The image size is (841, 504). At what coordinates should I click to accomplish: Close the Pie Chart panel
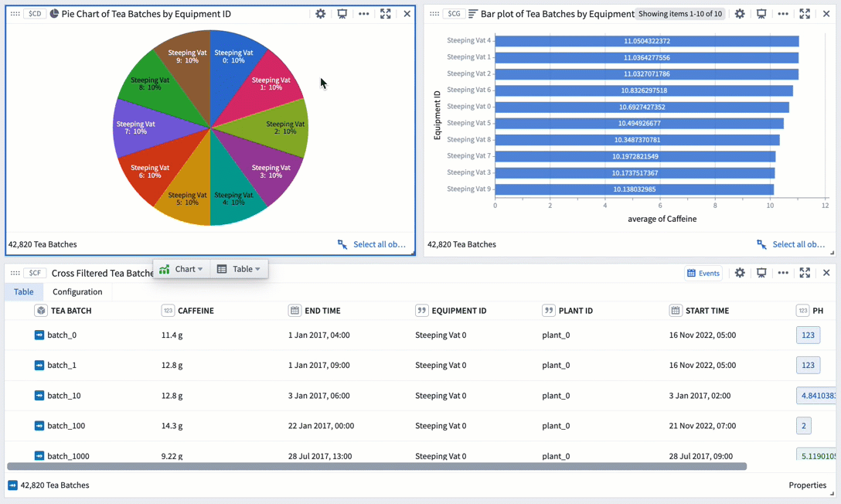[x=407, y=14]
